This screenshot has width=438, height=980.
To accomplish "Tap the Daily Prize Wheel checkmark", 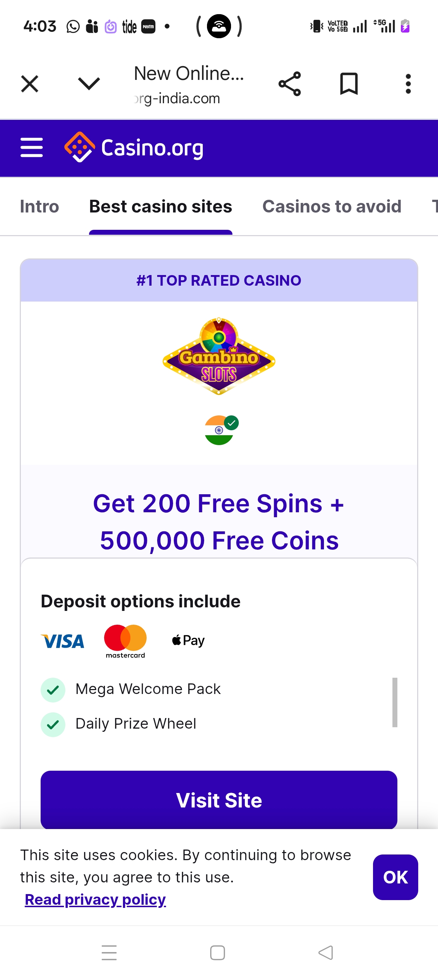I will click(53, 724).
